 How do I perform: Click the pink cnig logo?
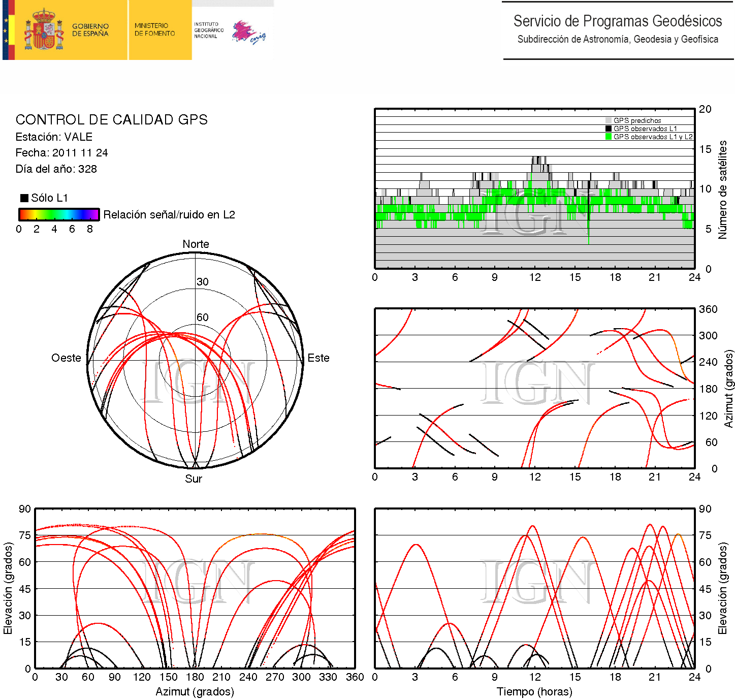(248, 33)
